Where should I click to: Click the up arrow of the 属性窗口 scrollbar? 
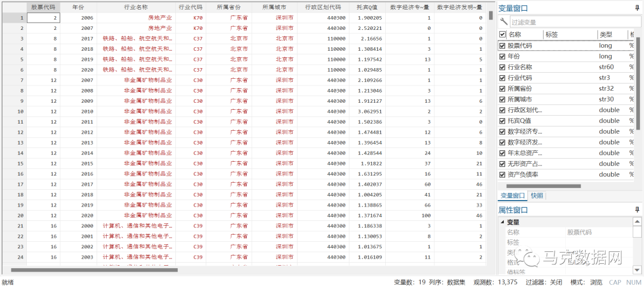pos(637,222)
